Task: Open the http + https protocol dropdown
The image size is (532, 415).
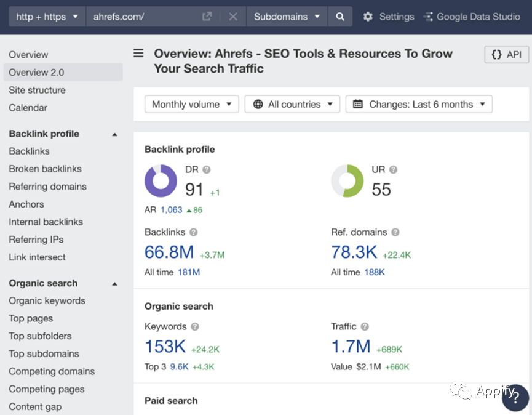Action: point(47,17)
